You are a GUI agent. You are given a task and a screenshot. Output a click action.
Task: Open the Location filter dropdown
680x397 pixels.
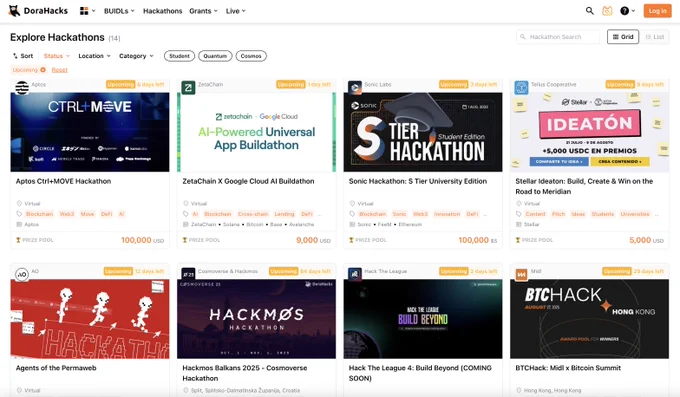point(95,56)
